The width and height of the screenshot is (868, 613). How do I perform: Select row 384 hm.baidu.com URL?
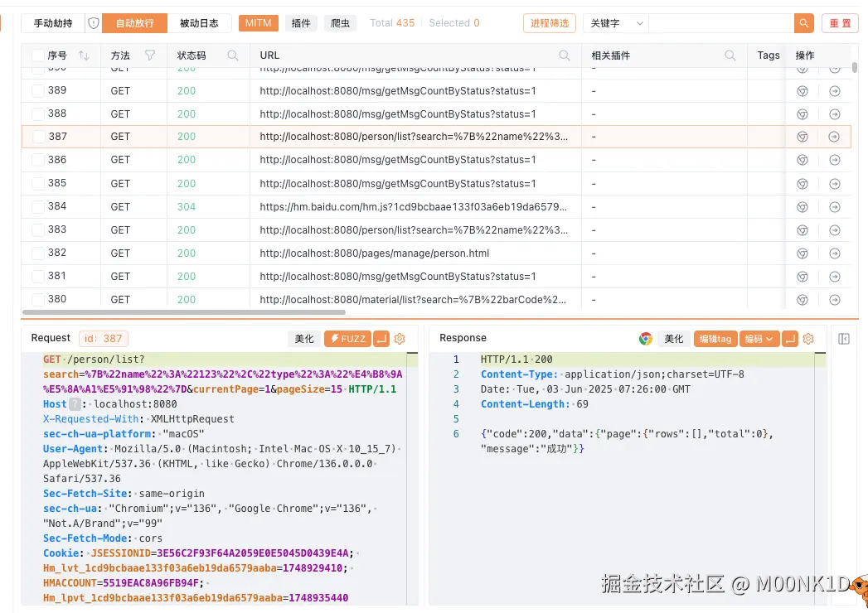click(413, 207)
